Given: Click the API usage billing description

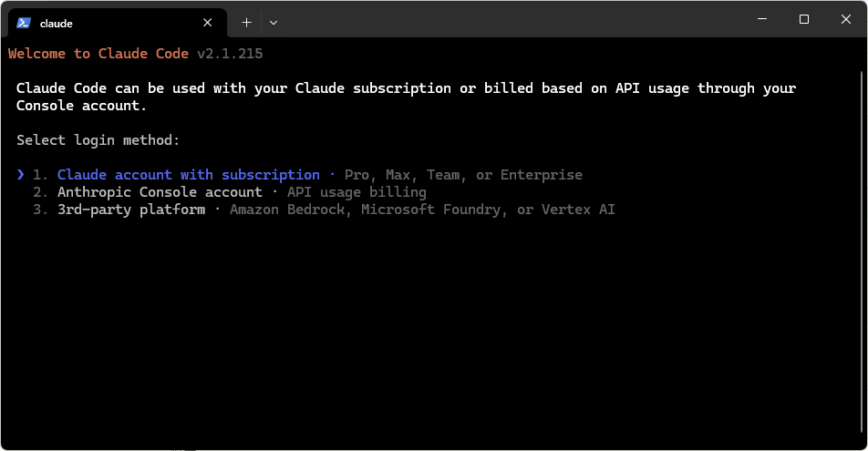Looking at the screenshot, I should [357, 192].
